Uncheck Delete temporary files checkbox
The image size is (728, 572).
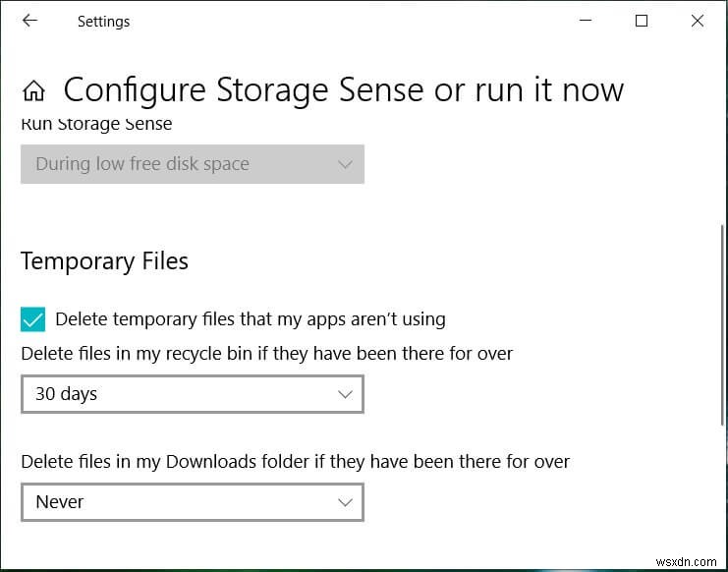(x=32, y=319)
